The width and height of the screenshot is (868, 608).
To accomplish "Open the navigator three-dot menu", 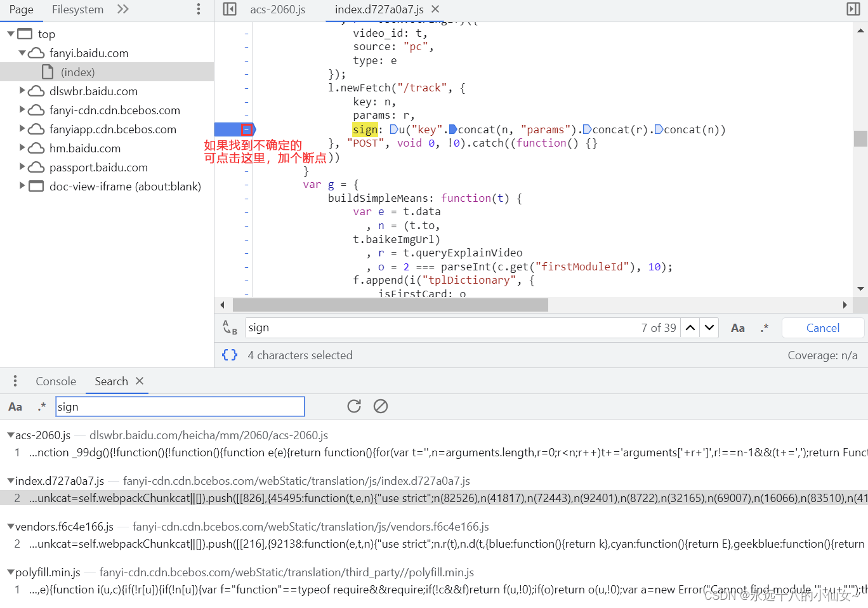I will click(x=199, y=9).
